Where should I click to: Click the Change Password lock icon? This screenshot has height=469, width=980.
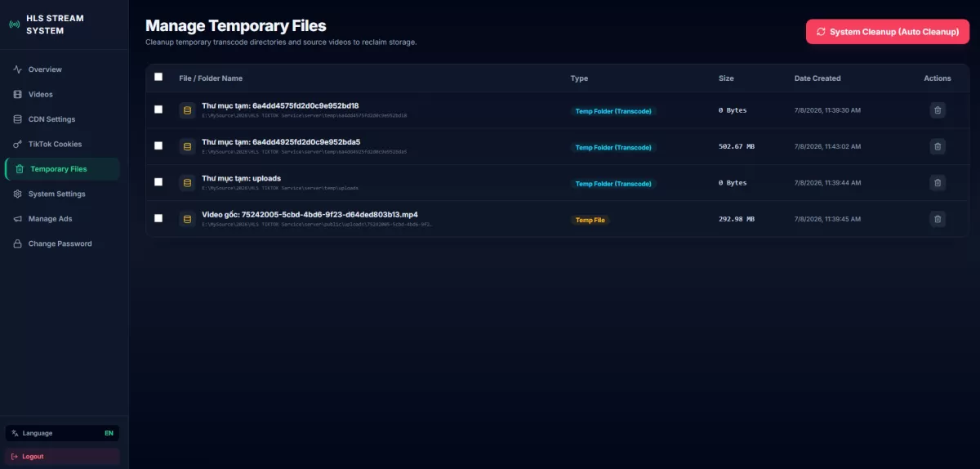click(18, 244)
